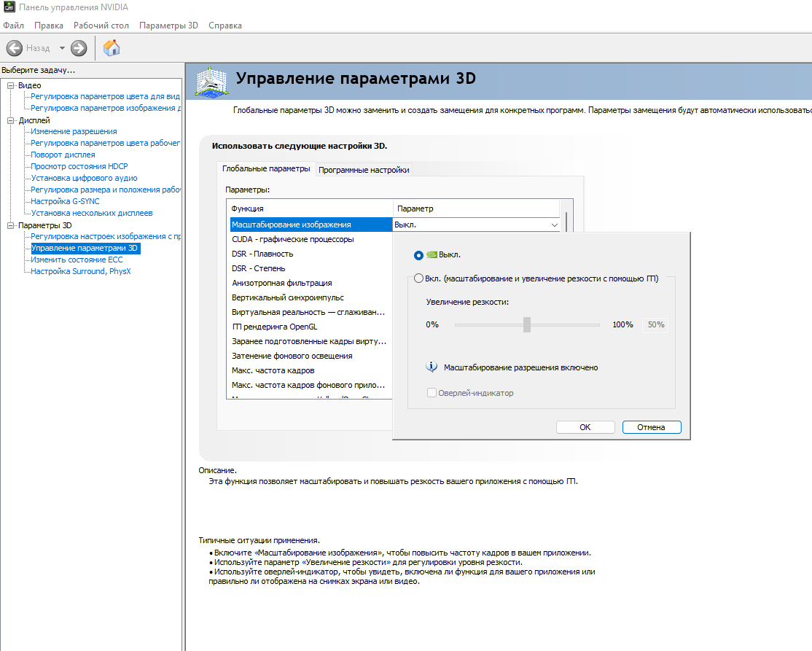Viewport: 812px width, 651px height.
Task: Open the Справка menu
Action: 225,26
